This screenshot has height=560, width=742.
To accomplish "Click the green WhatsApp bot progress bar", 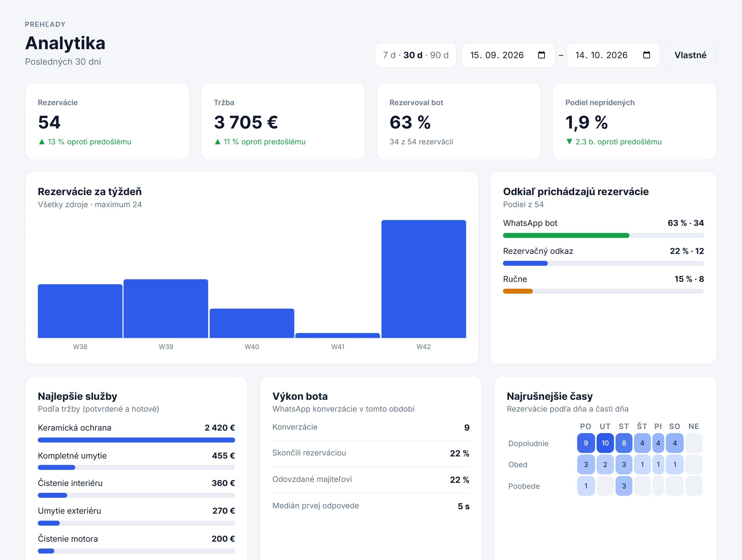I will (x=566, y=236).
